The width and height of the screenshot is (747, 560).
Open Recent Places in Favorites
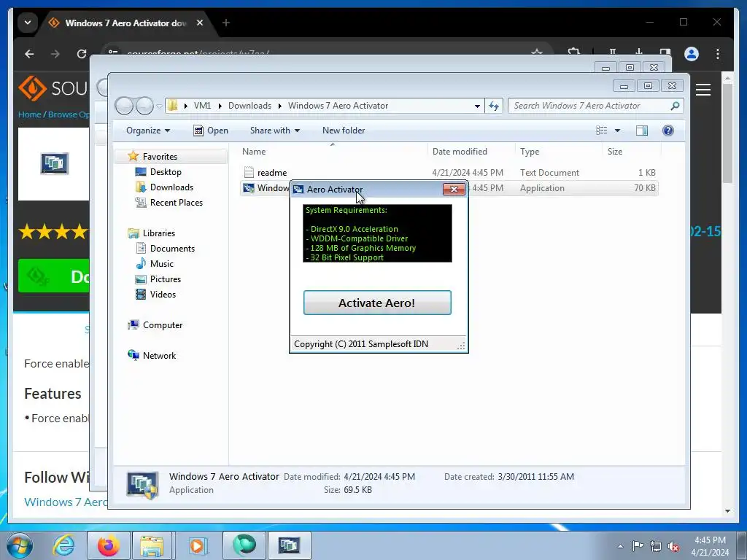point(177,203)
